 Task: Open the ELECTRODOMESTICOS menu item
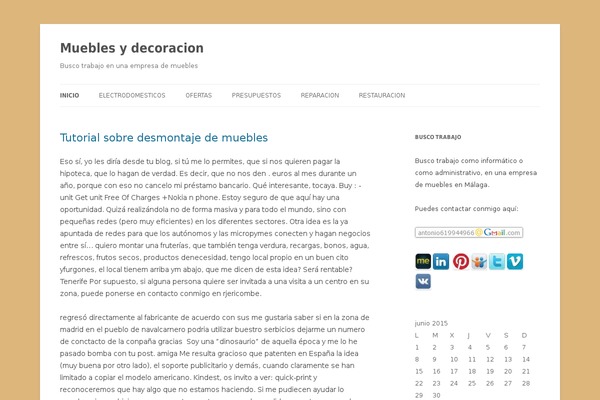click(132, 95)
